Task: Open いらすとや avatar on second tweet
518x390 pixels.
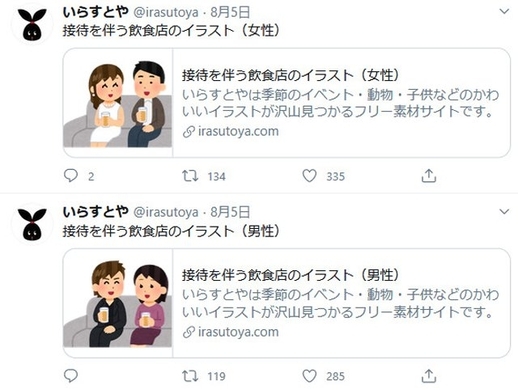Action: point(32,224)
